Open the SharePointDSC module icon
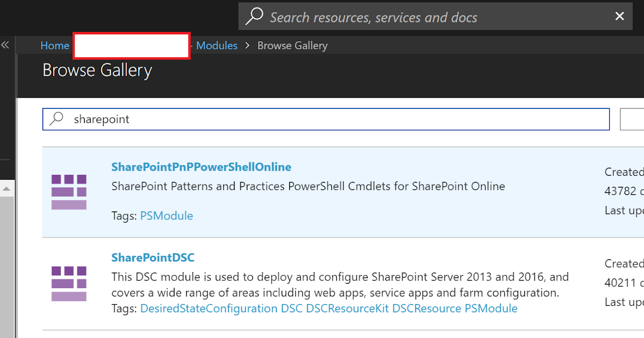Screen dimensions: 644x338 [x=69, y=283]
